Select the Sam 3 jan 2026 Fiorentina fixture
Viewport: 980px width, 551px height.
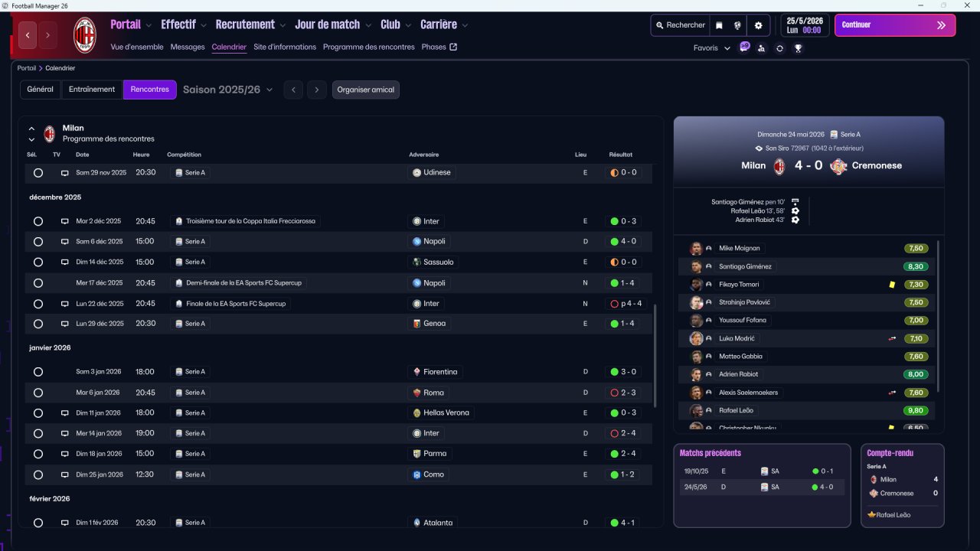[38, 372]
